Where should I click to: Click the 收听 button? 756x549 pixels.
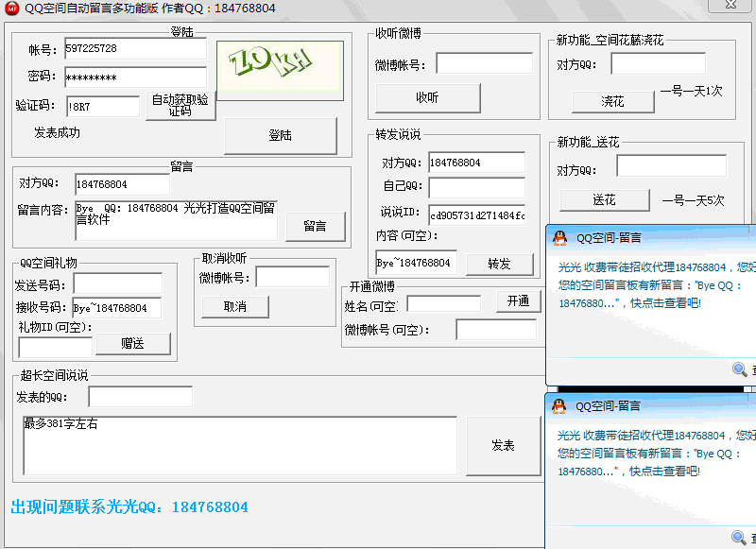click(x=428, y=98)
